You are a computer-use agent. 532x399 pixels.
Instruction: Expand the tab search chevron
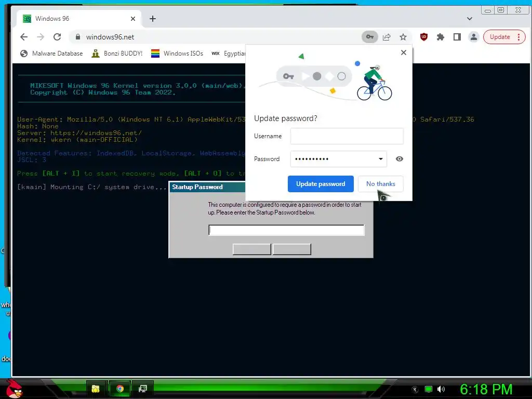point(470,19)
